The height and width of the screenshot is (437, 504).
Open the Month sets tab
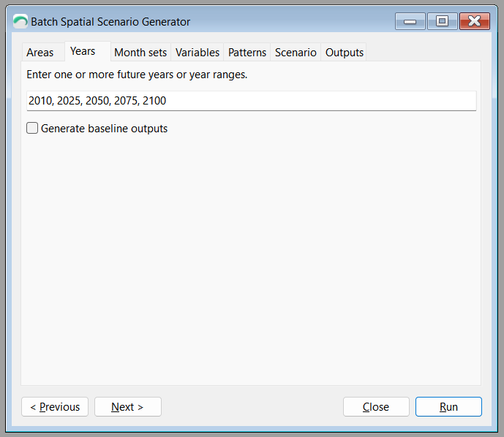coord(140,52)
